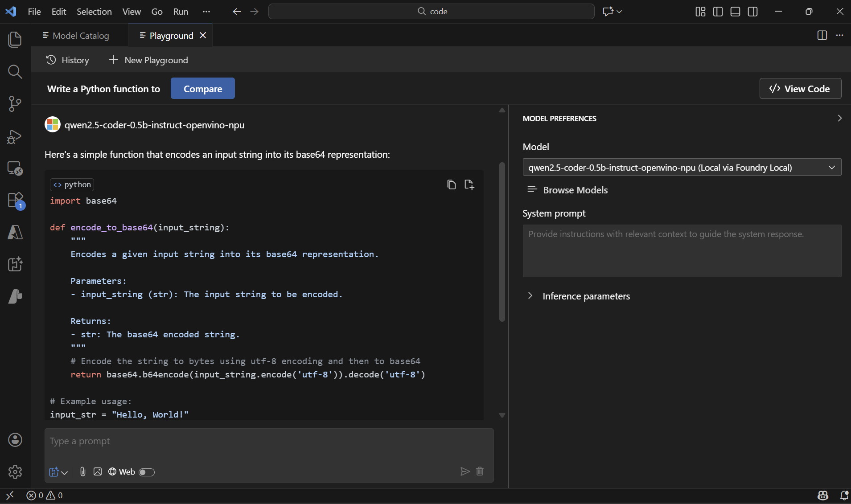Open the Search view in the activity bar

point(15,71)
